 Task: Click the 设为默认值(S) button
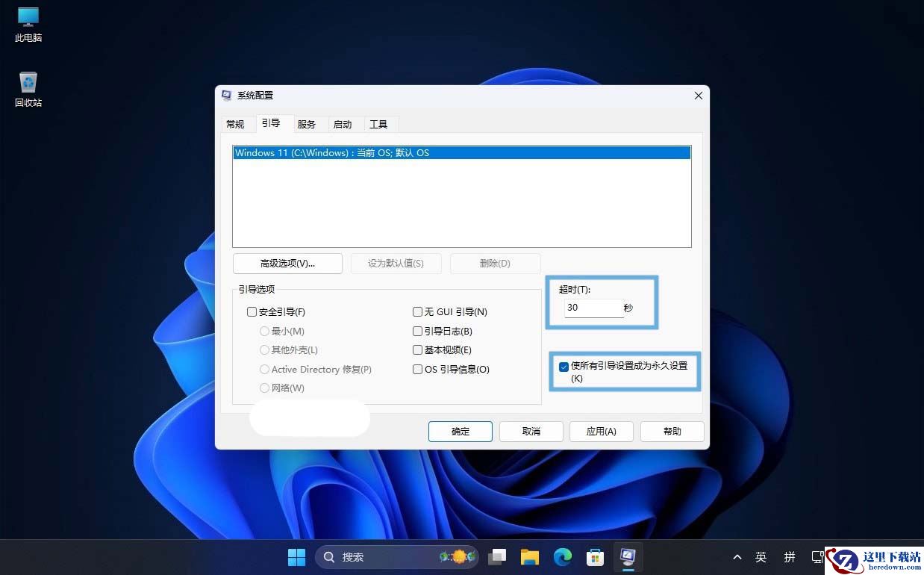(x=396, y=264)
